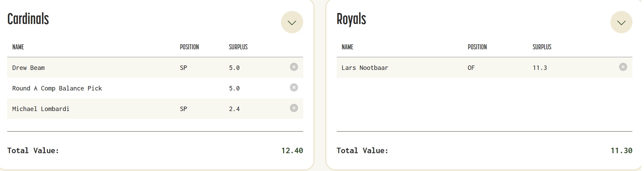
Task: Click the Cardinals team heading
Action: [x=28, y=19]
